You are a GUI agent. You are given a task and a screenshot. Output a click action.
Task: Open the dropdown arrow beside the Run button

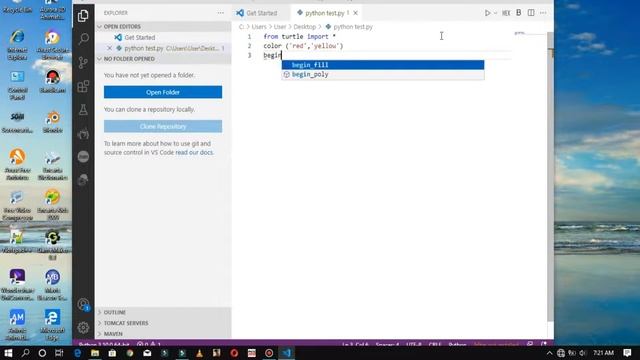[x=496, y=13]
